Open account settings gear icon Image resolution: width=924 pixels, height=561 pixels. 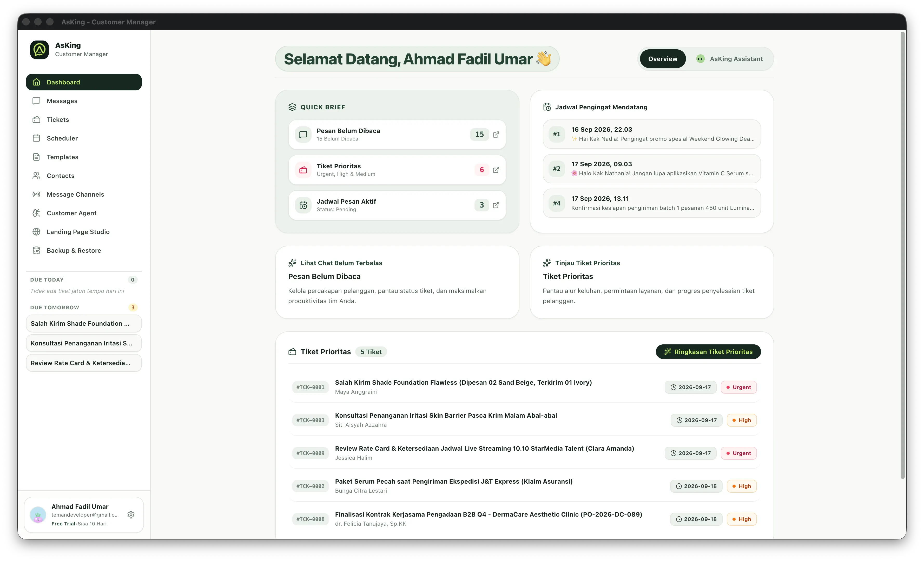[x=131, y=515]
